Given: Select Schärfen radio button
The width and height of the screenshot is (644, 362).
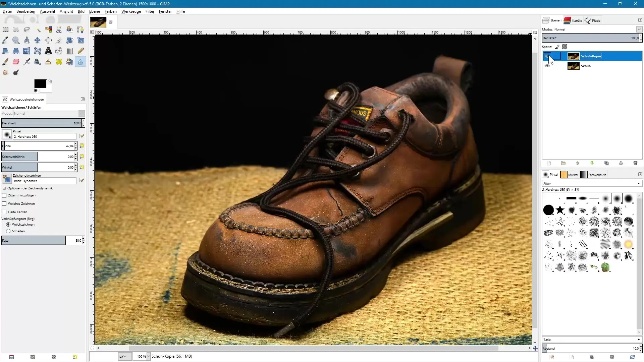Looking at the screenshot, I should pyautogui.click(x=8, y=231).
